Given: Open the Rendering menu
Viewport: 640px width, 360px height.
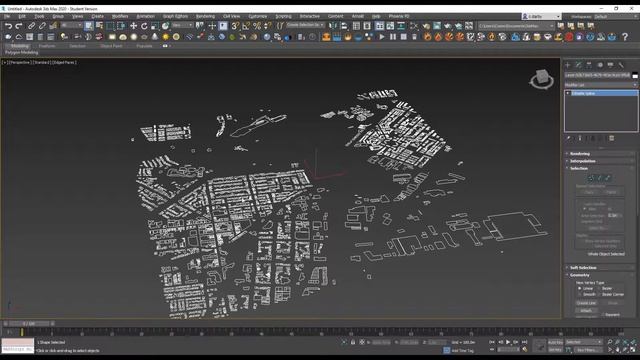Looking at the screenshot, I should (x=205, y=16).
